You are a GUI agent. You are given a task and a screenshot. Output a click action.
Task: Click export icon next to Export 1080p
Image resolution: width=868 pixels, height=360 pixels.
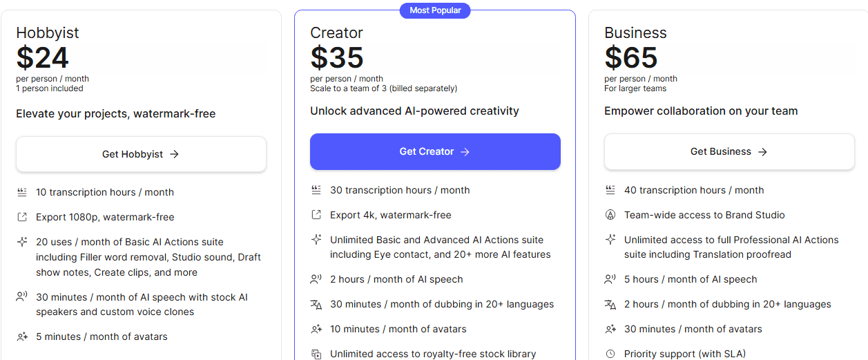click(22, 217)
